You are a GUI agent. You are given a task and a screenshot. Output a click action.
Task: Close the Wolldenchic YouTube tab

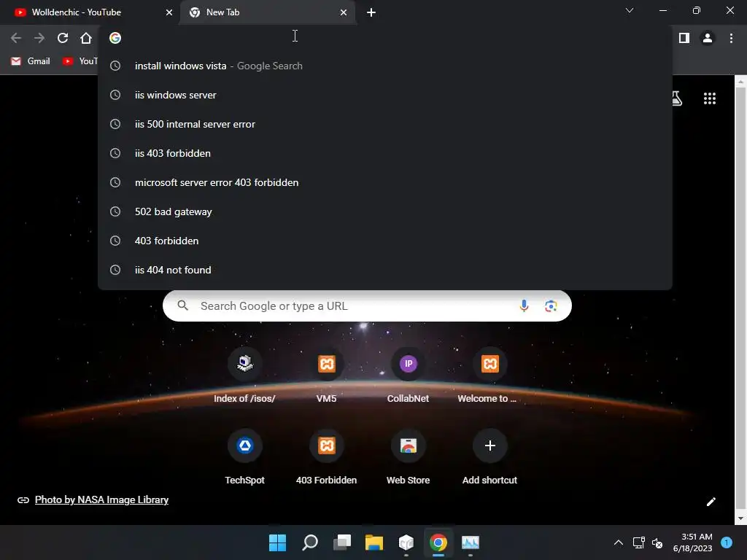click(169, 12)
